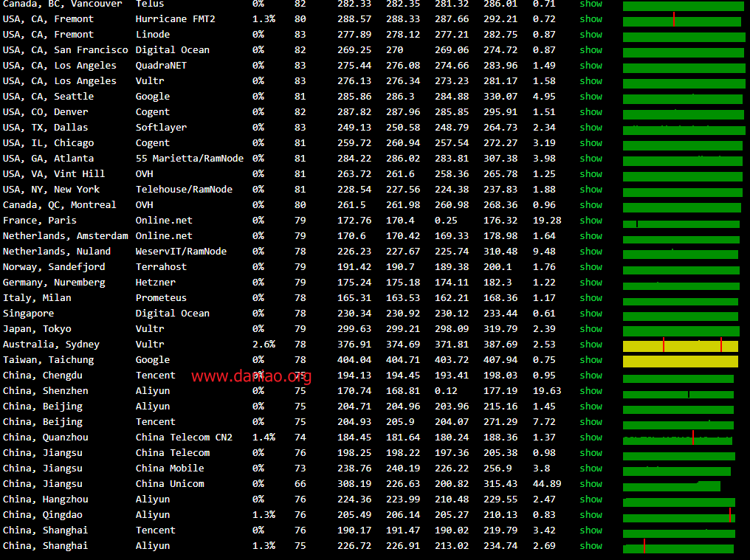Click show for Los Angeles Vultr
The width and height of the screenshot is (750, 560).
click(591, 81)
